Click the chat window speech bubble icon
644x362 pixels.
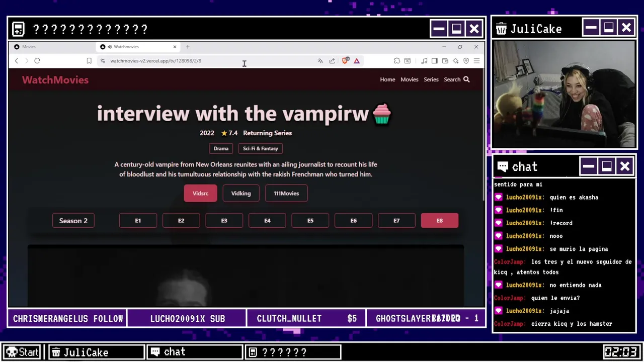tap(502, 166)
